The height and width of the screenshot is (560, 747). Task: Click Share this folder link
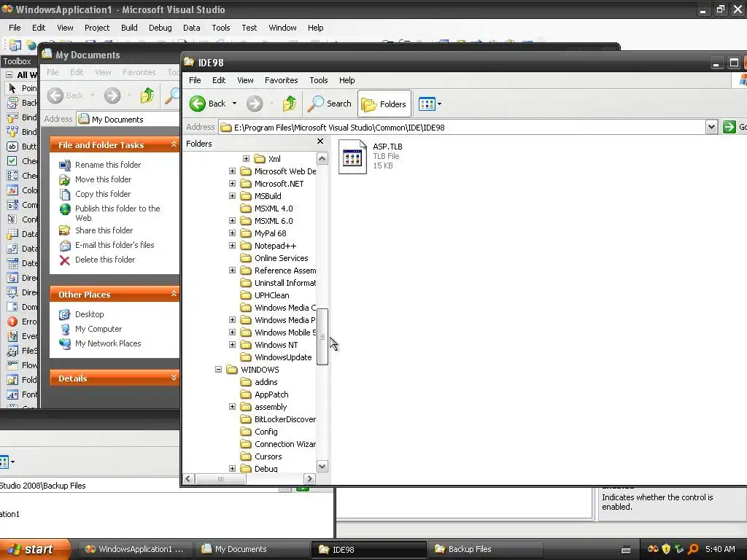coord(104,230)
